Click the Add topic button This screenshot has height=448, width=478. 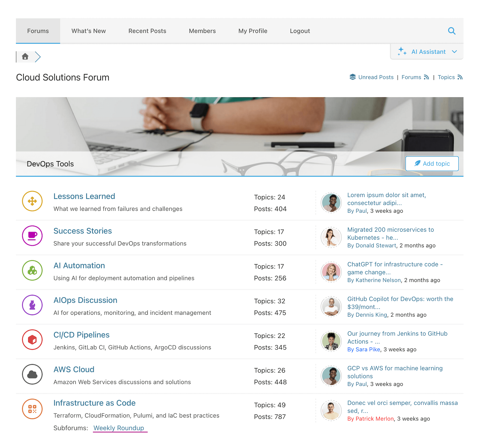click(432, 164)
